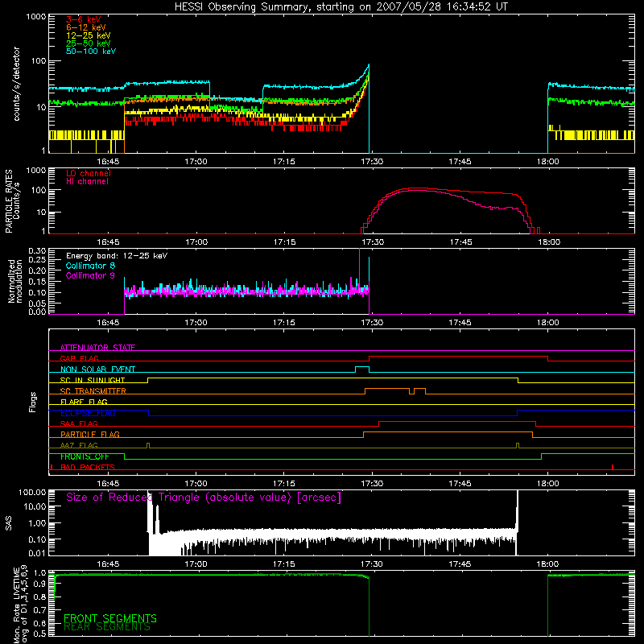Click the count-rate peak near 17:30
This screenshot has height=644, width=644.
pyautogui.click(x=369, y=65)
